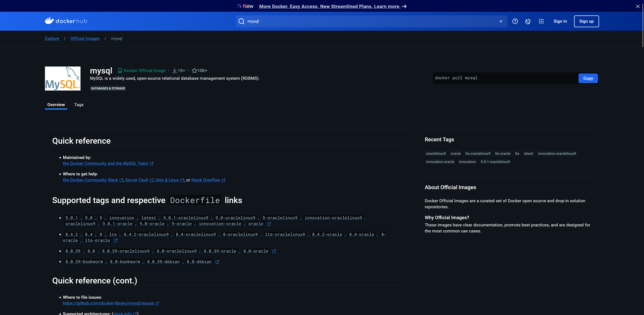Click the 8.0.39 Dockerfile tag link
The height and width of the screenshot is (315, 644).
coord(73,251)
